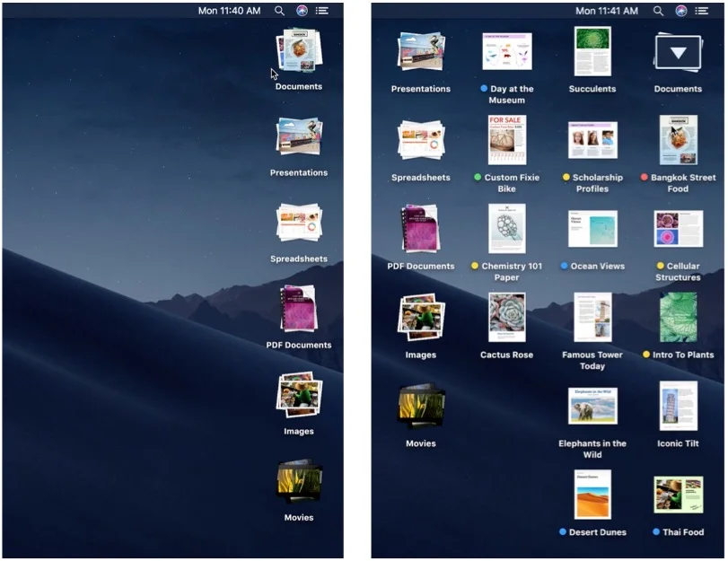
Task: Select Desert Dunes document thumbnail
Action: click(x=592, y=495)
